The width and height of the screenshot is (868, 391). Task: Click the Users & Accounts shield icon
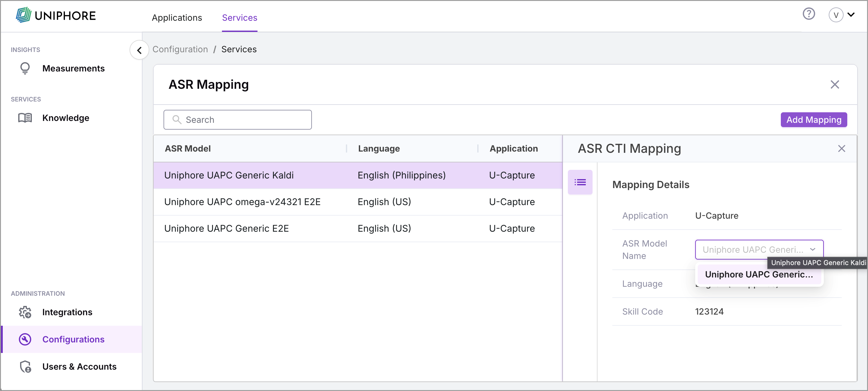[x=25, y=367]
